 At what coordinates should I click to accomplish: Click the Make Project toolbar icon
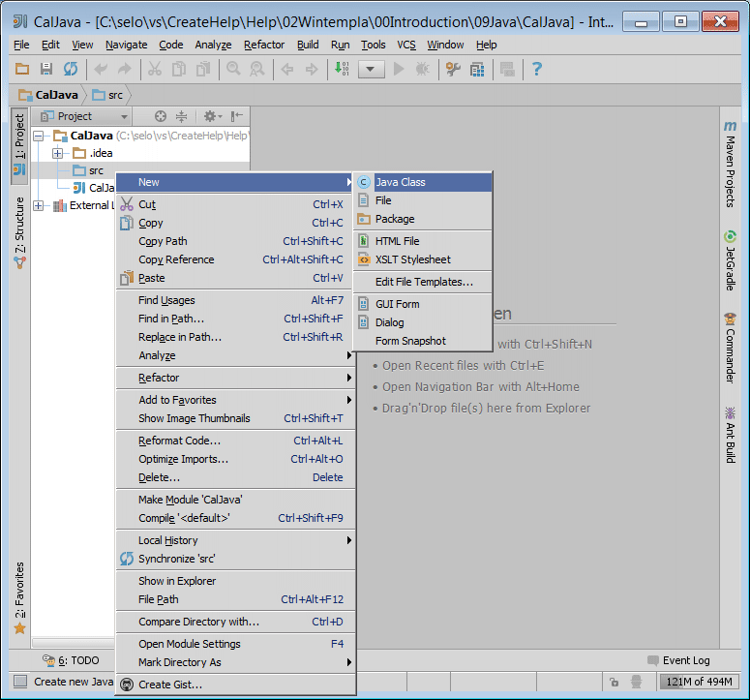(342, 70)
